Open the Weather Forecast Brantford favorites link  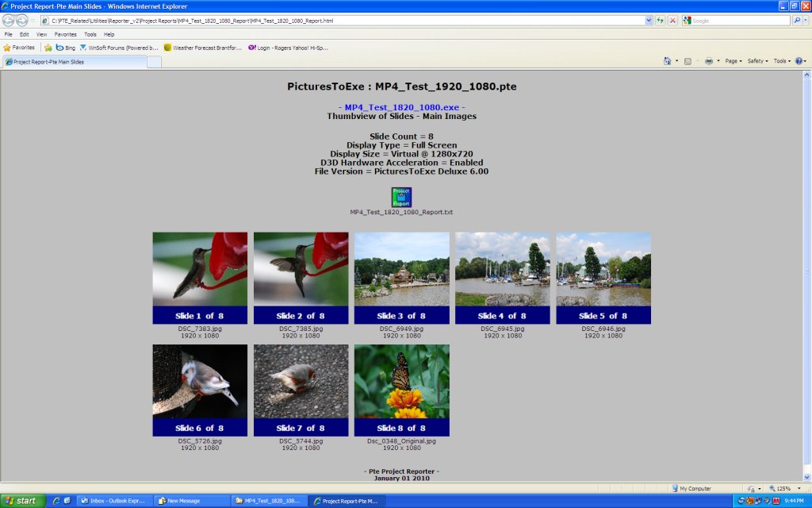pos(202,48)
